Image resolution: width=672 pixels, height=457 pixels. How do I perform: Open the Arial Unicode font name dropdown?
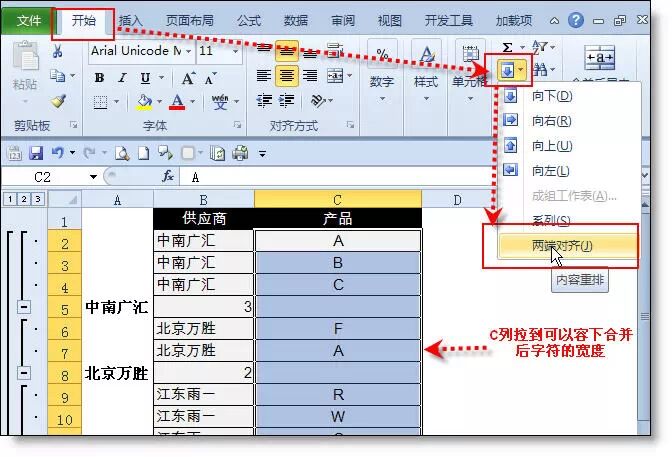pos(188,51)
